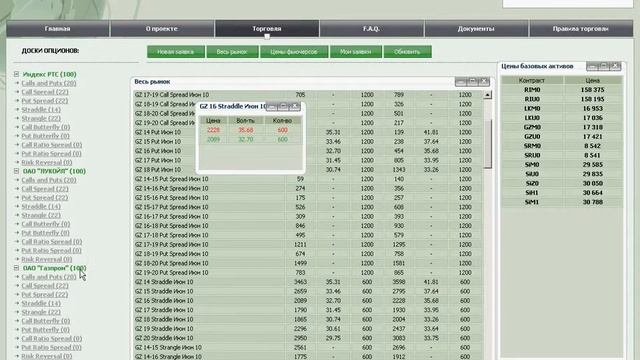Select the GZ 19-20 Put Spread Июн 10 row
The height and width of the screenshot is (360, 640).
[308, 272]
